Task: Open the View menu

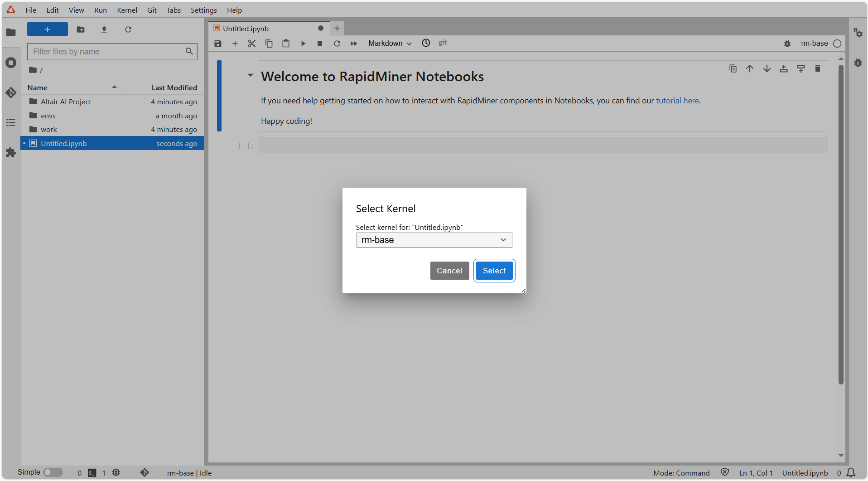Action: [x=76, y=10]
